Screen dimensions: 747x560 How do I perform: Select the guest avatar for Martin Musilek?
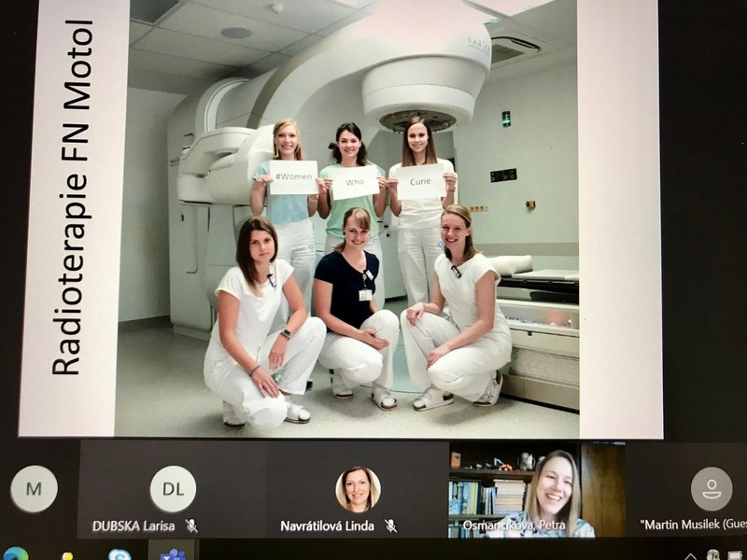(712, 488)
